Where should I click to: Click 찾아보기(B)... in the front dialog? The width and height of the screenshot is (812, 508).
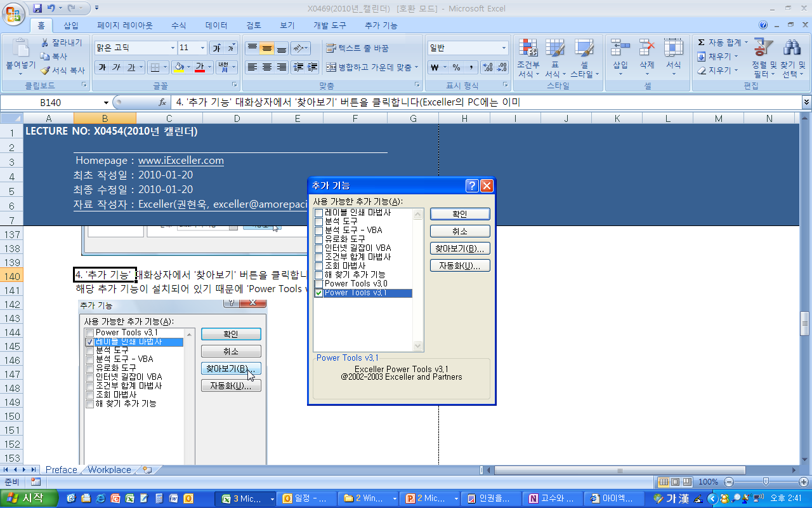pyautogui.click(x=460, y=248)
